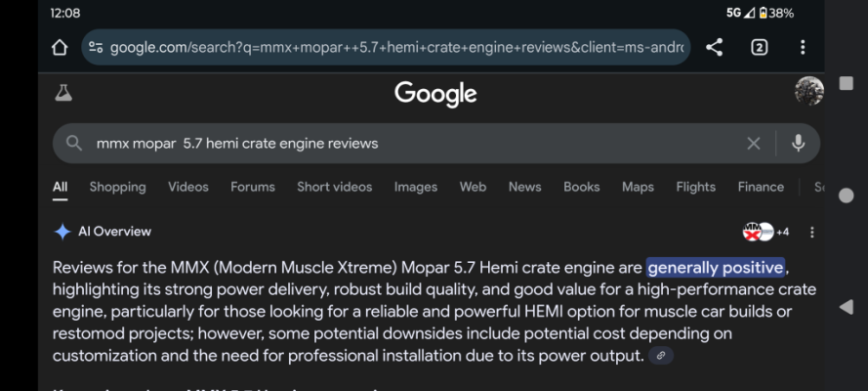868x391 pixels.
Task: Switch to the Videos tab
Action: coord(188,188)
